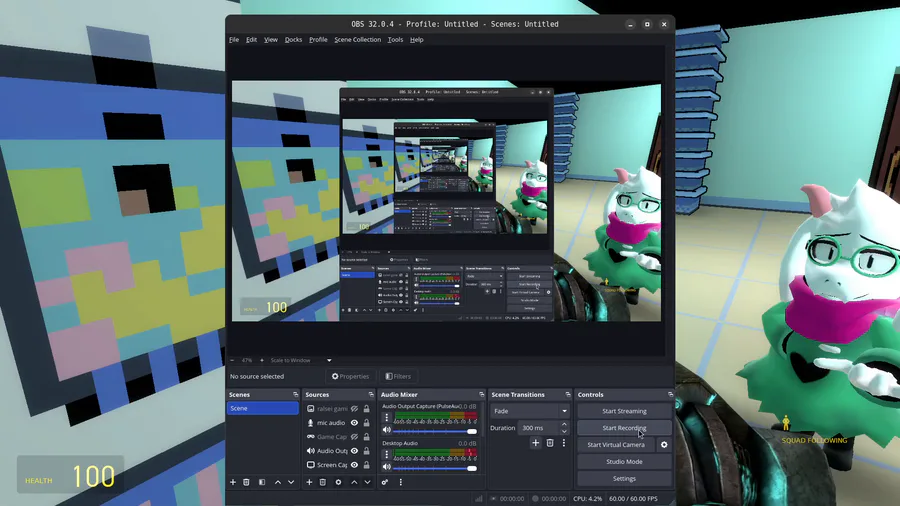The width and height of the screenshot is (900, 506).
Task: Pop out the Scene Transitions dock
Action: coord(568,395)
